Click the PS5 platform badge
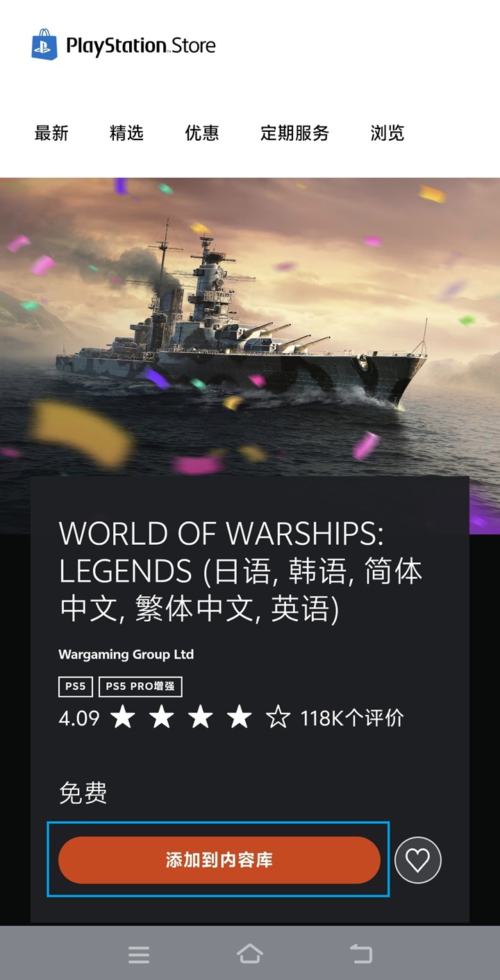 [x=76, y=687]
